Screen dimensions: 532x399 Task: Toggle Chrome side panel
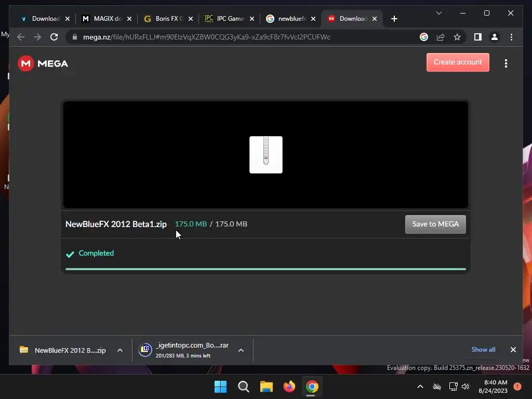(478, 37)
